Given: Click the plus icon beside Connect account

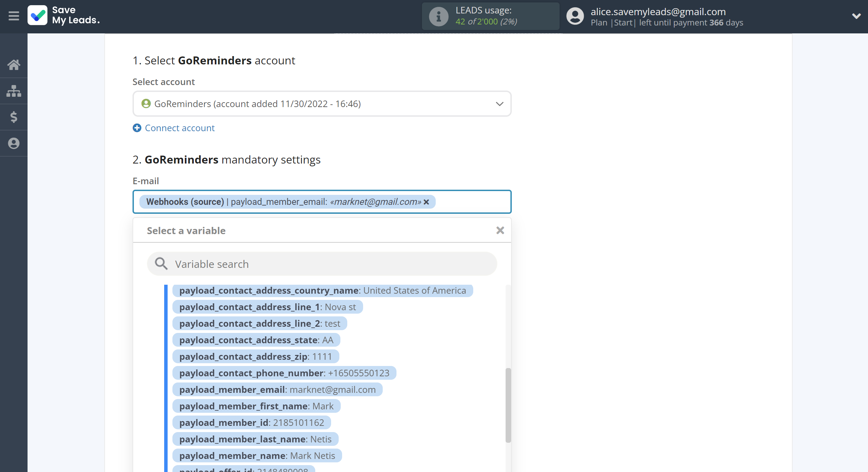Looking at the screenshot, I should (137, 128).
